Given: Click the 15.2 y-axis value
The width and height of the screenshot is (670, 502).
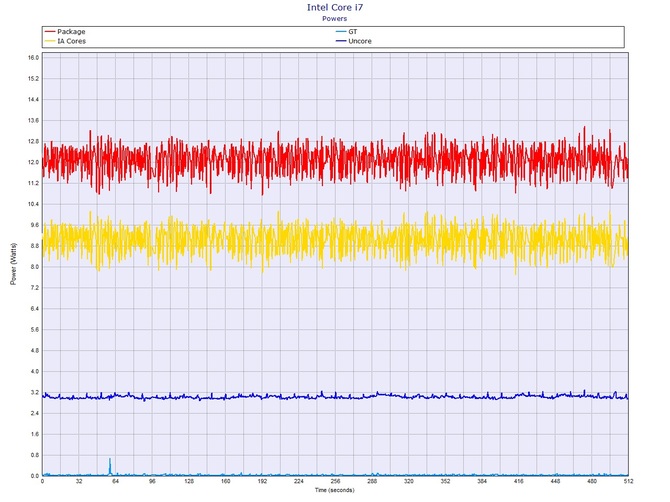Looking at the screenshot, I should [x=33, y=79].
